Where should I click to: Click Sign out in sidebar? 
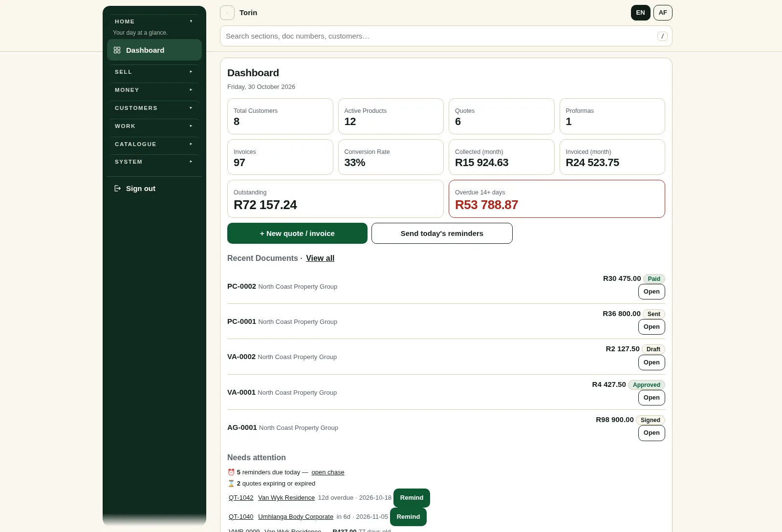click(x=154, y=189)
